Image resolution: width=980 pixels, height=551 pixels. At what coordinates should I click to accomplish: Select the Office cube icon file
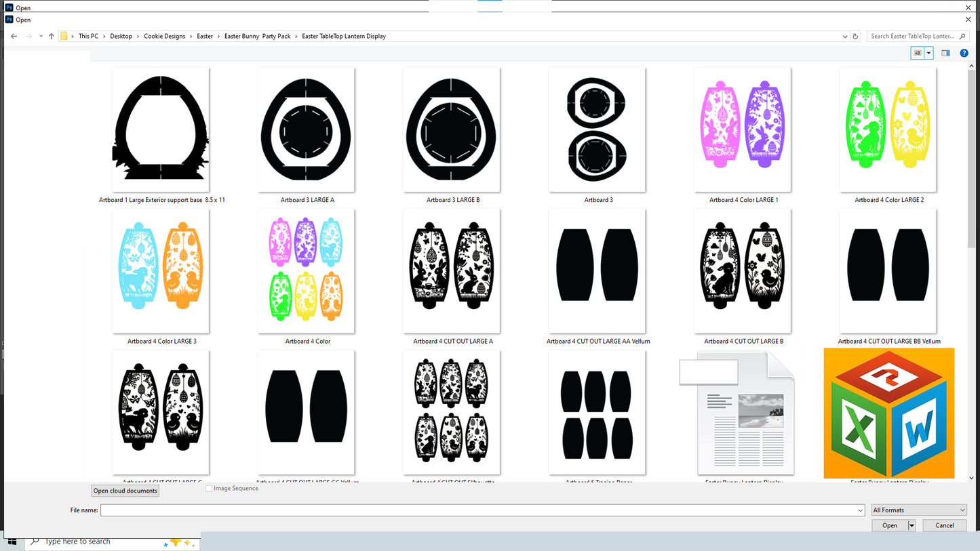(889, 413)
